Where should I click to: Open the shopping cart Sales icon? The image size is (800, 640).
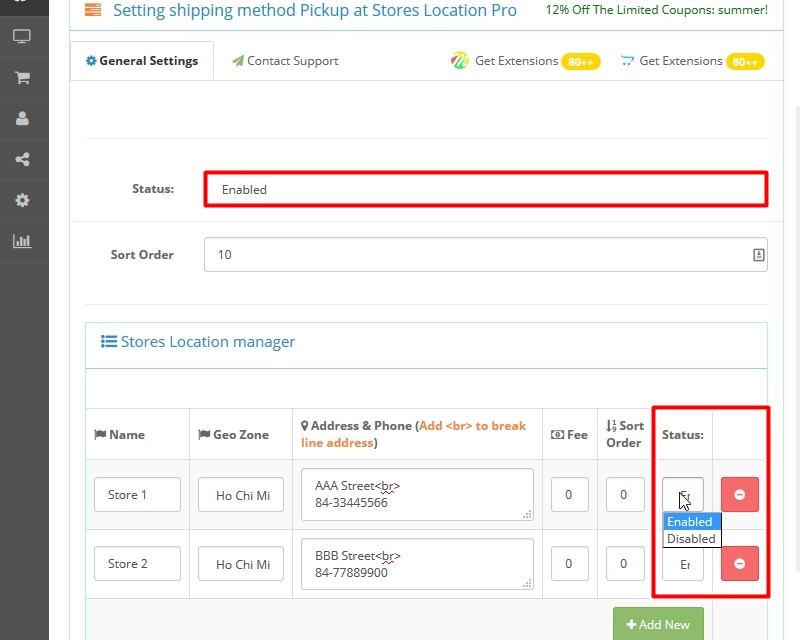(x=22, y=77)
